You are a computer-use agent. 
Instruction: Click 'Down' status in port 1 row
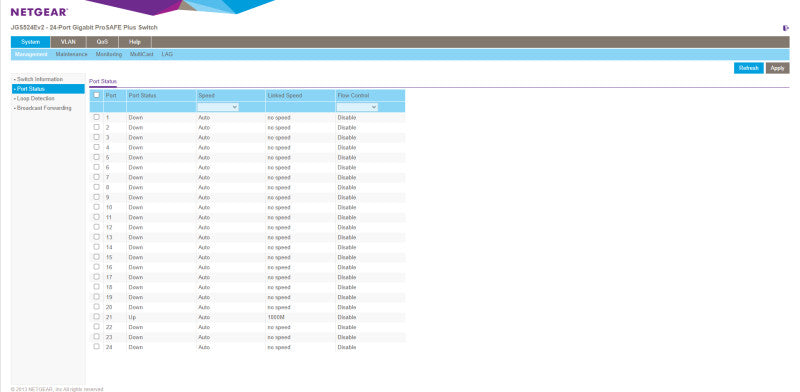[x=136, y=117]
